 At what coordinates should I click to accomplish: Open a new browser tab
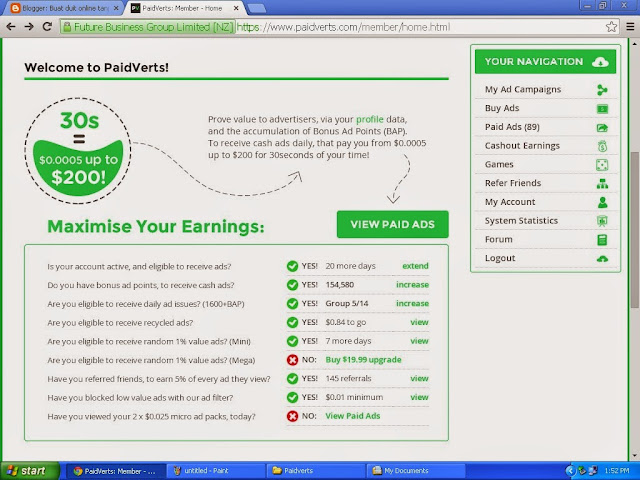tap(256, 9)
